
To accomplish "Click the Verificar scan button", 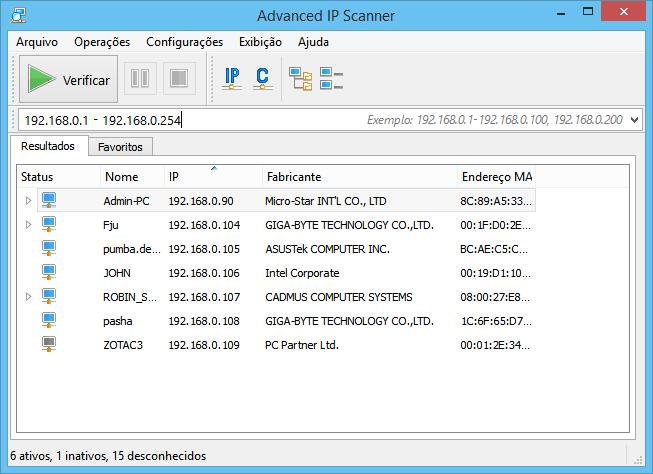I will pyautogui.click(x=68, y=78).
